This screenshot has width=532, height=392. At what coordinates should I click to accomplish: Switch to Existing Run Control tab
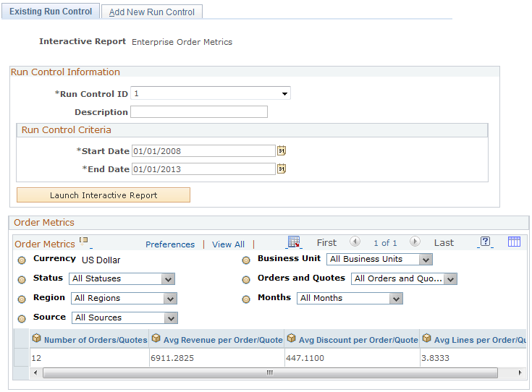tap(51, 11)
